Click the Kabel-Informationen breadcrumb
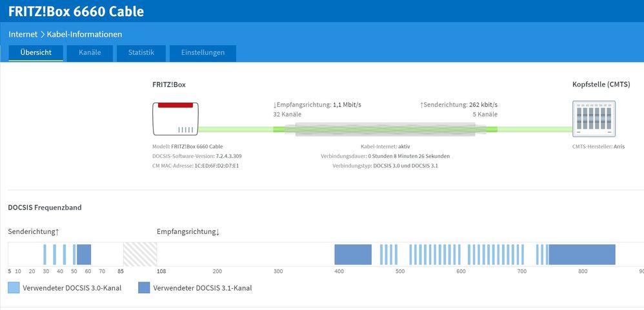 coord(84,34)
